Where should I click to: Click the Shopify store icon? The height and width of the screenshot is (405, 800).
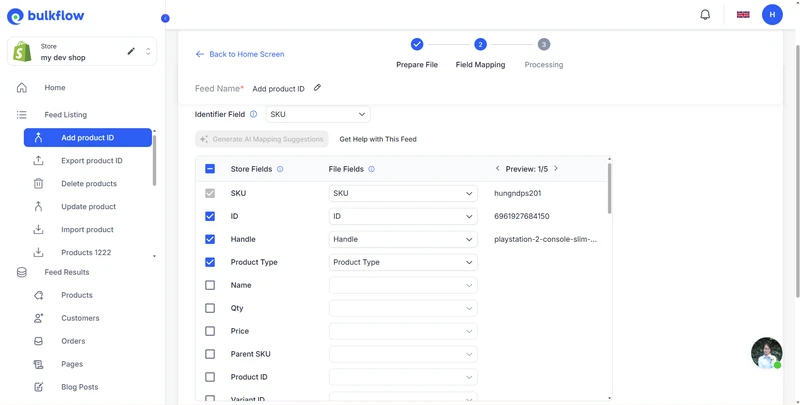(x=22, y=52)
